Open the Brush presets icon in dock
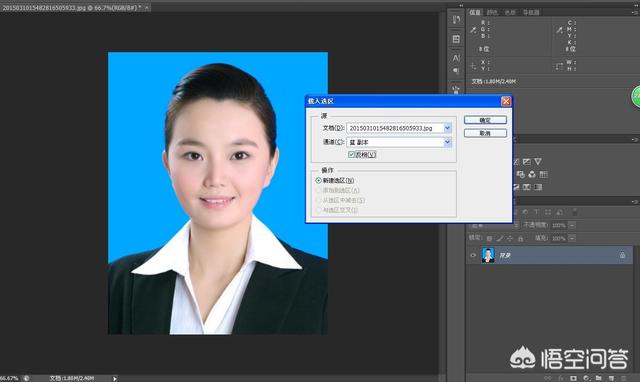The height and width of the screenshot is (382, 640). click(x=456, y=89)
